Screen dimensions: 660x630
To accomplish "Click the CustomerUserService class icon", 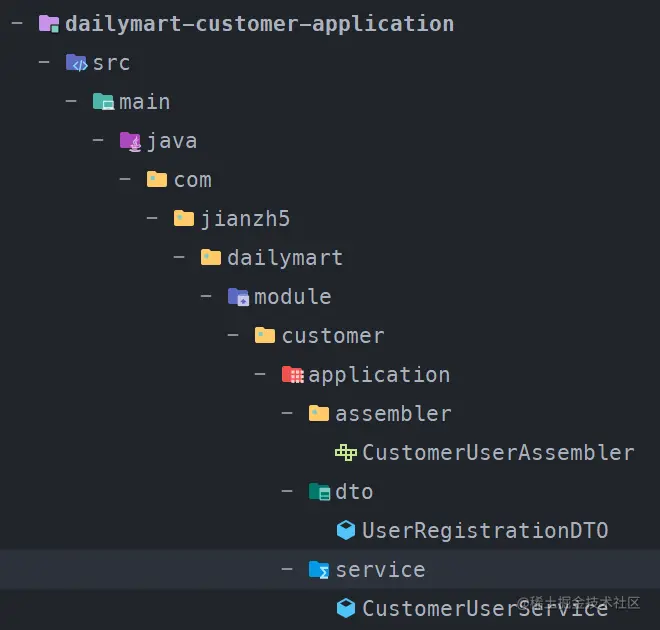I will coord(346,609).
